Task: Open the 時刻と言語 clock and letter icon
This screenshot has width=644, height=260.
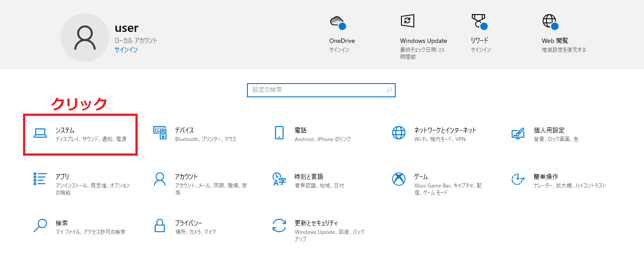Action: point(279,179)
